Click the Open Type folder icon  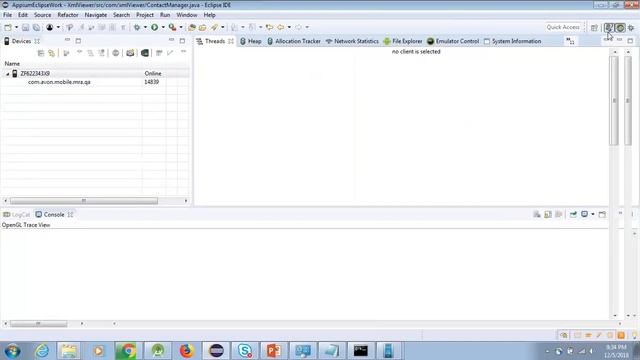[202, 27]
